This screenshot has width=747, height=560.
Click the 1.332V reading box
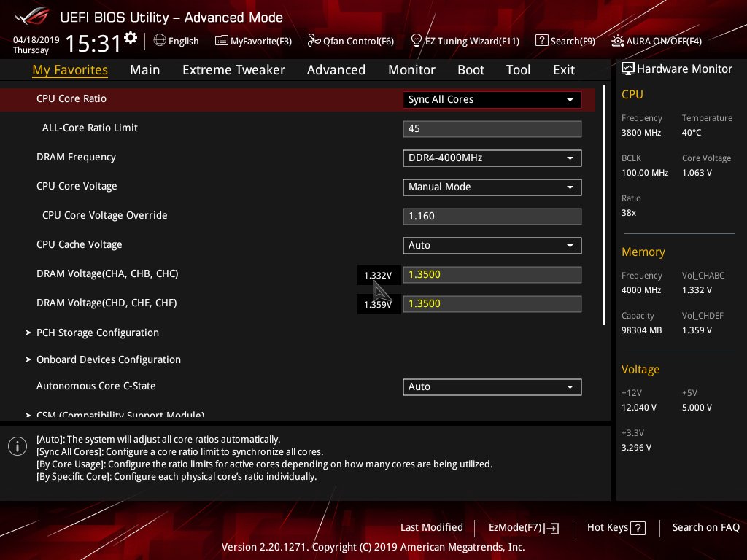pos(379,275)
